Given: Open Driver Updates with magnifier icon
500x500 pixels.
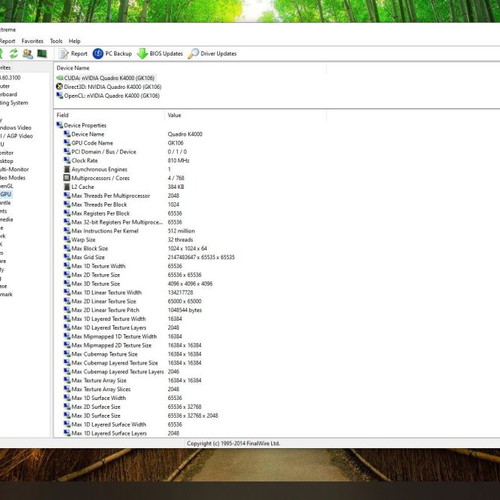Looking at the screenshot, I should tap(212, 54).
